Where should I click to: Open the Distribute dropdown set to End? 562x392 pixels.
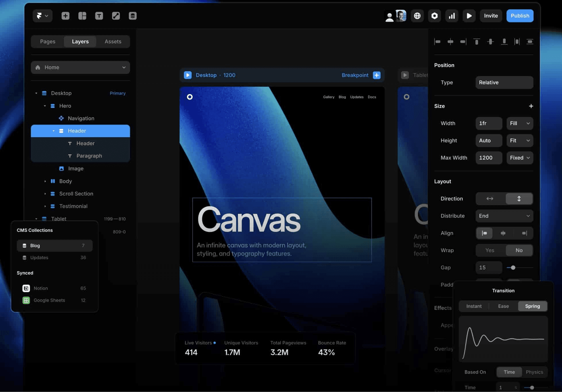pos(504,216)
